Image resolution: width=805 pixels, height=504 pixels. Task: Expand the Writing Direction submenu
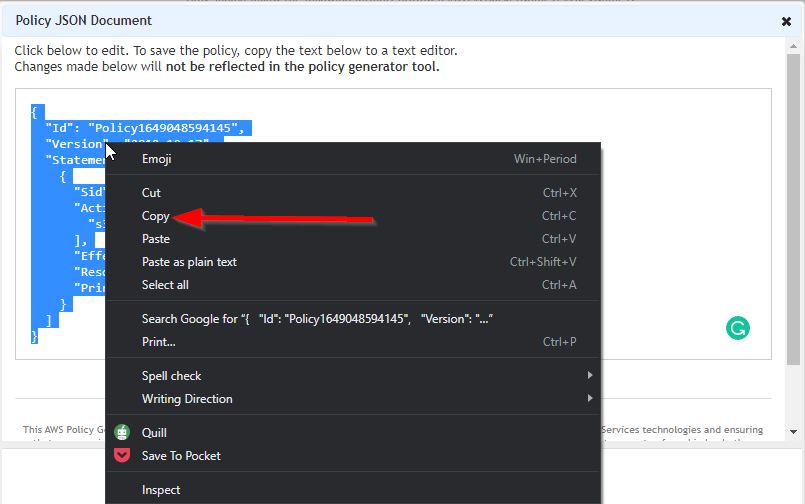[x=353, y=399]
